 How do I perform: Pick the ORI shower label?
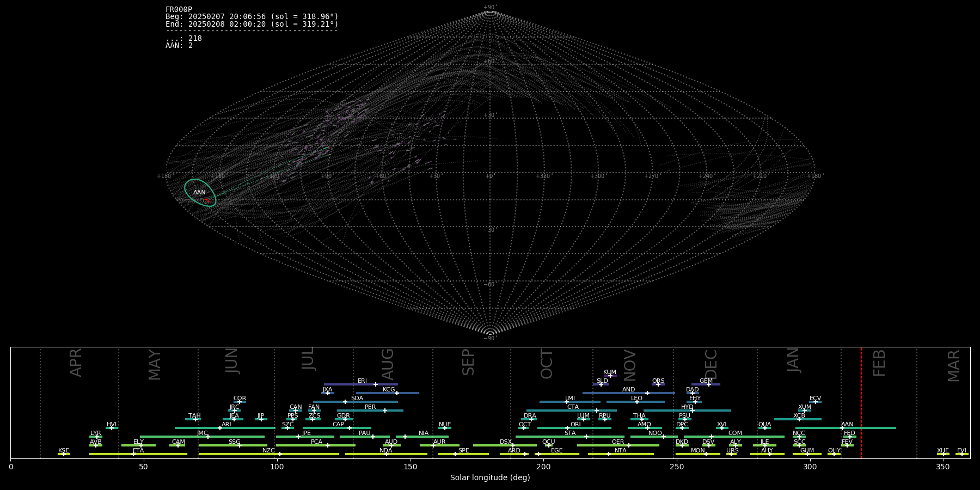point(575,424)
